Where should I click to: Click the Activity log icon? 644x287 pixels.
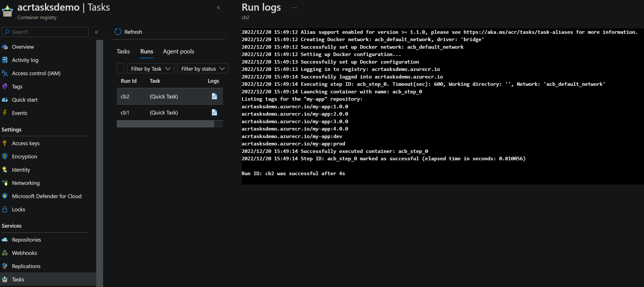[x=5, y=60]
